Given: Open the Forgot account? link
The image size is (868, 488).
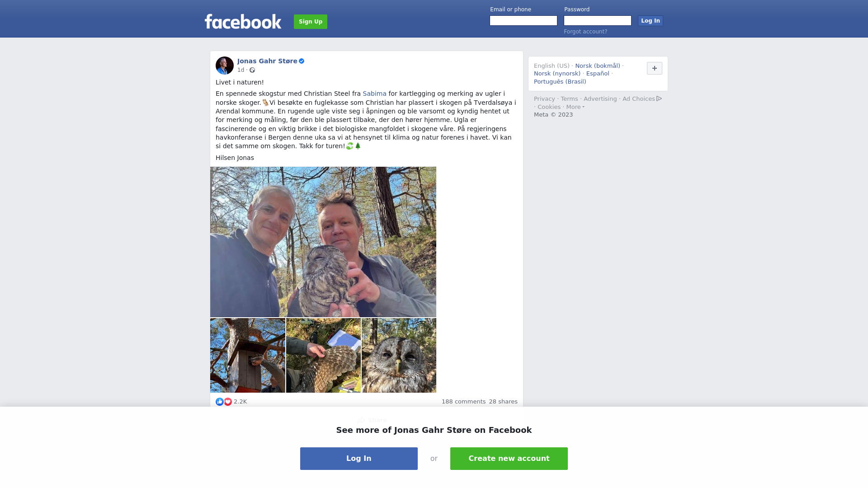Looking at the screenshot, I should click(585, 32).
